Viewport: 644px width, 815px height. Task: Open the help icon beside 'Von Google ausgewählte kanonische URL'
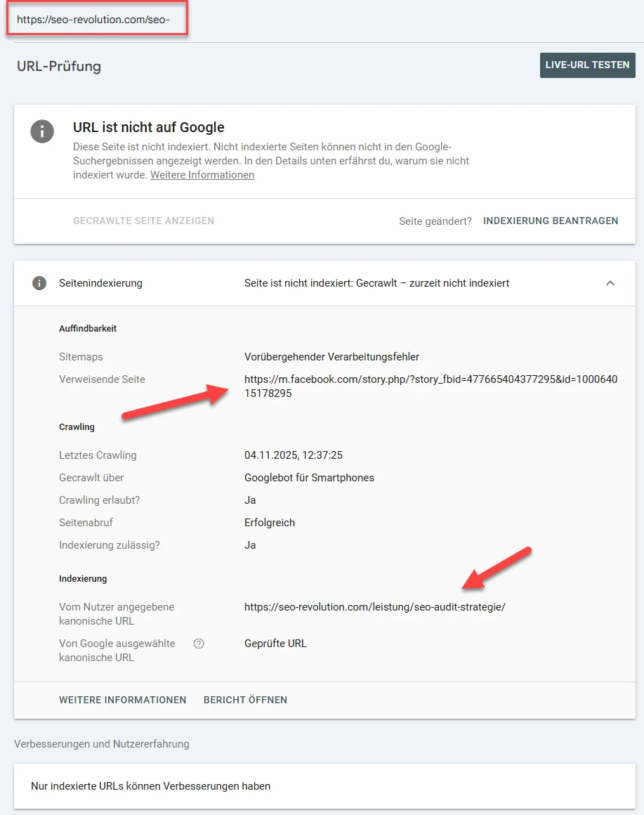197,644
